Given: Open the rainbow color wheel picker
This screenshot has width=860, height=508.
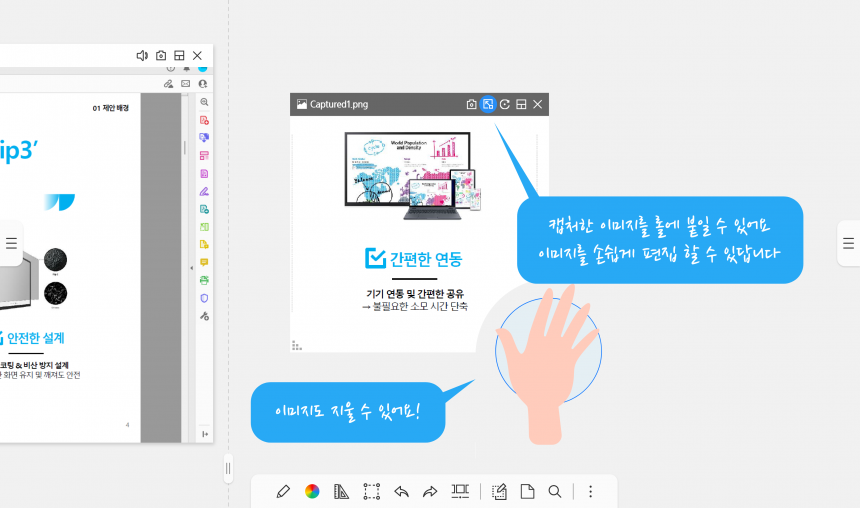Looking at the screenshot, I should click(312, 491).
